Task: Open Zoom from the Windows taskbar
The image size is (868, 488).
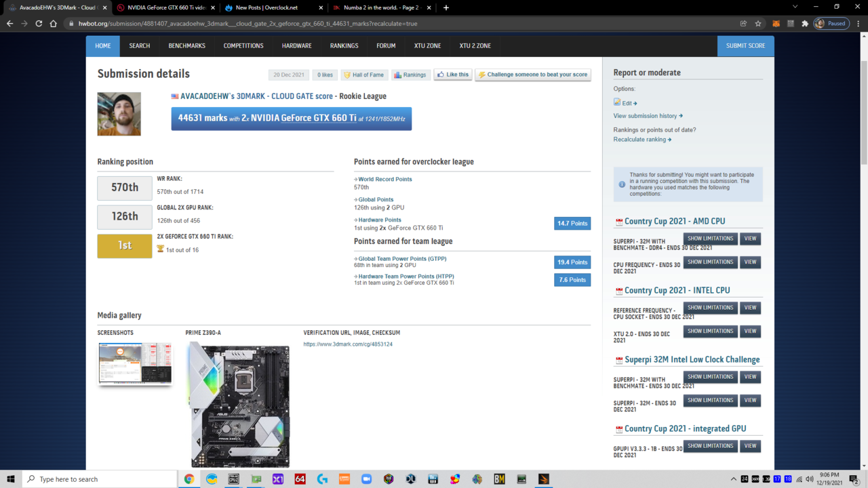Action: pyautogui.click(x=366, y=479)
